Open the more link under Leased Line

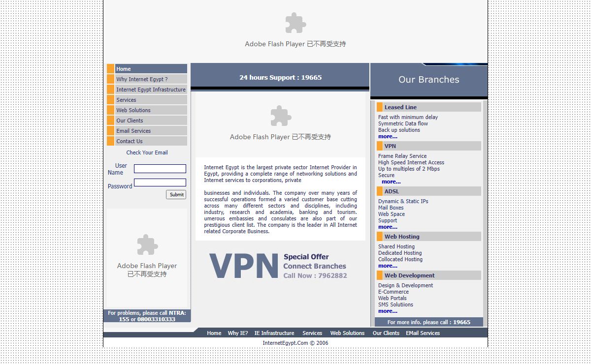coord(388,136)
